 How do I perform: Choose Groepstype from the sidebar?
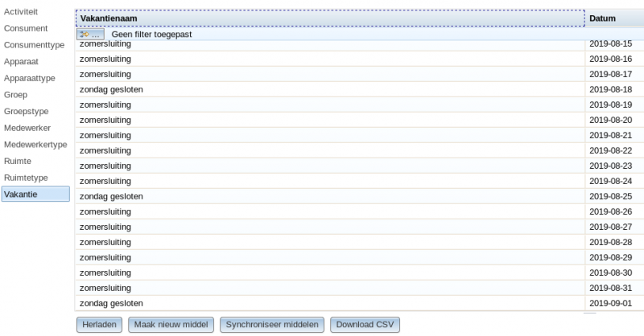tap(26, 112)
